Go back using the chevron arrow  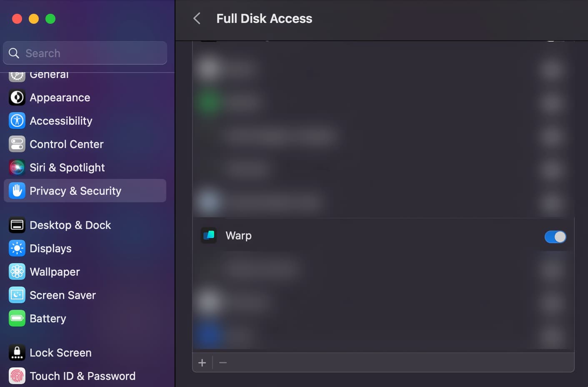pyautogui.click(x=197, y=18)
